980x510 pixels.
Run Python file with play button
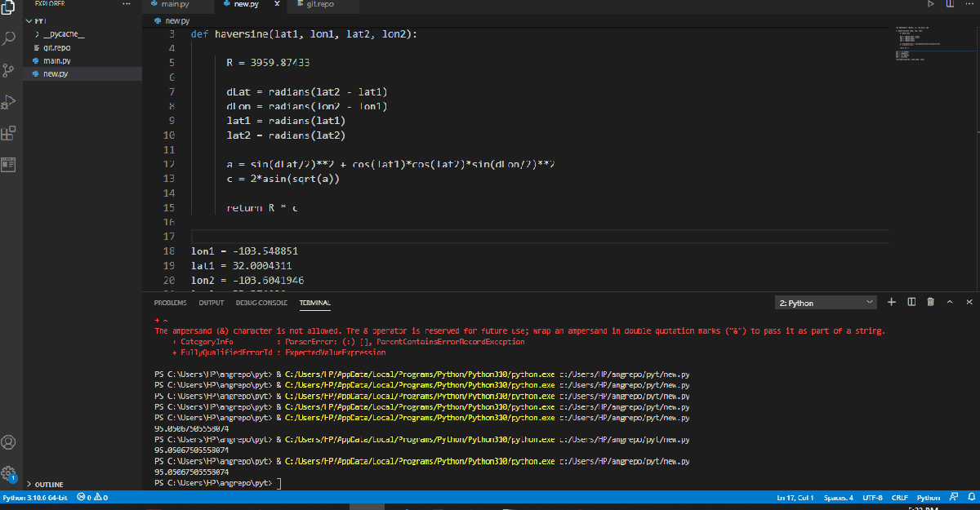[930, 4]
